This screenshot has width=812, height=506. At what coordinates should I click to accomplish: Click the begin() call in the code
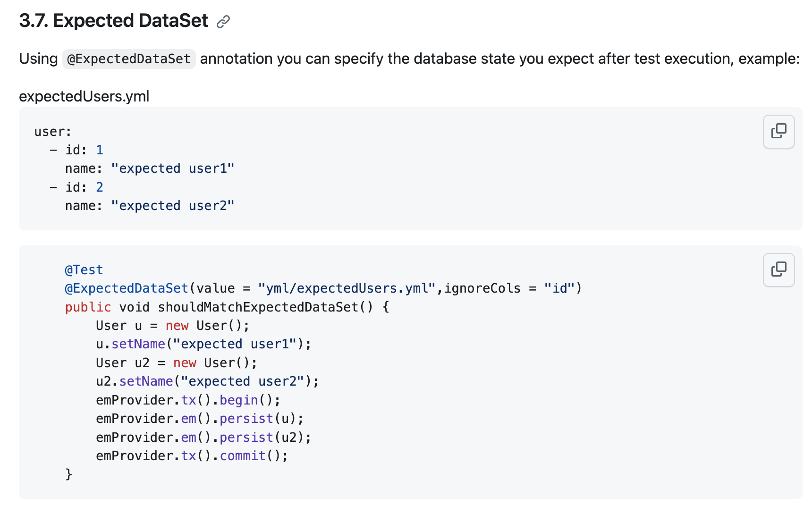click(239, 400)
